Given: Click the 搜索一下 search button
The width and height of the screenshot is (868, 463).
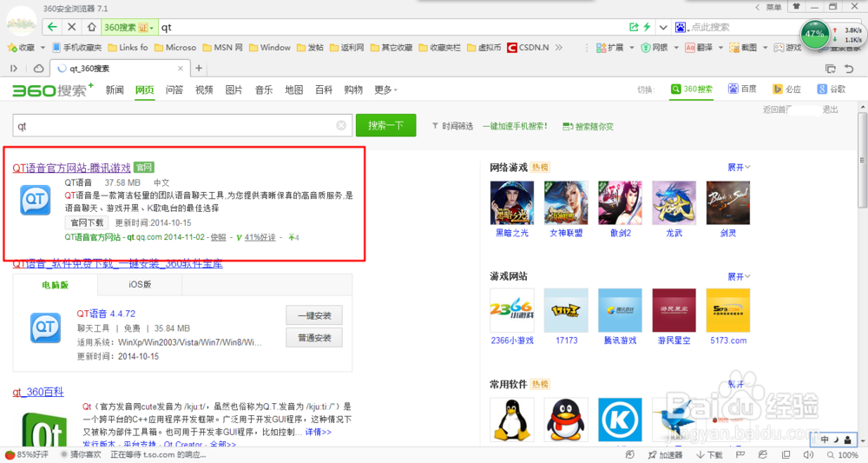Looking at the screenshot, I should click(386, 126).
